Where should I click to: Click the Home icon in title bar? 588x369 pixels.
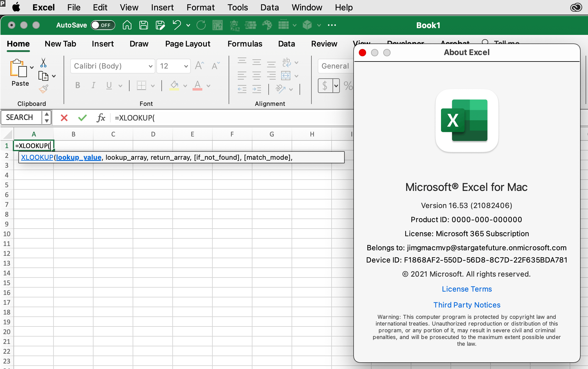tap(127, 25)
